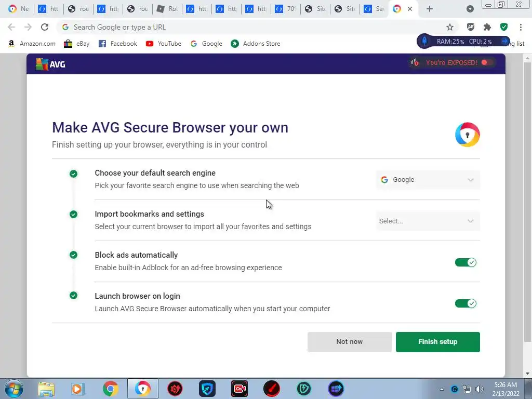Viewport: 532px width, 399px height.
Task: Open the red gear-refresh app in taskbar
Action: coord(175,389)
